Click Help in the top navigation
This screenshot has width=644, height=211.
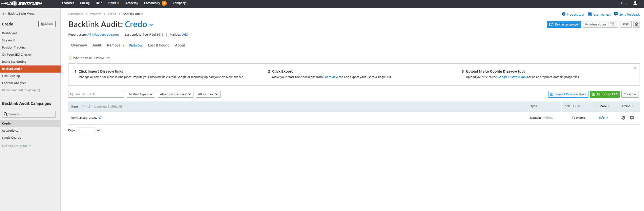point(99,3)
